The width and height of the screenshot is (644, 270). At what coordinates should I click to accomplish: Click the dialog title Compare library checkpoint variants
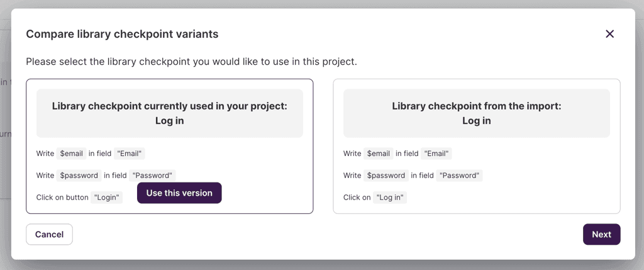122,34
